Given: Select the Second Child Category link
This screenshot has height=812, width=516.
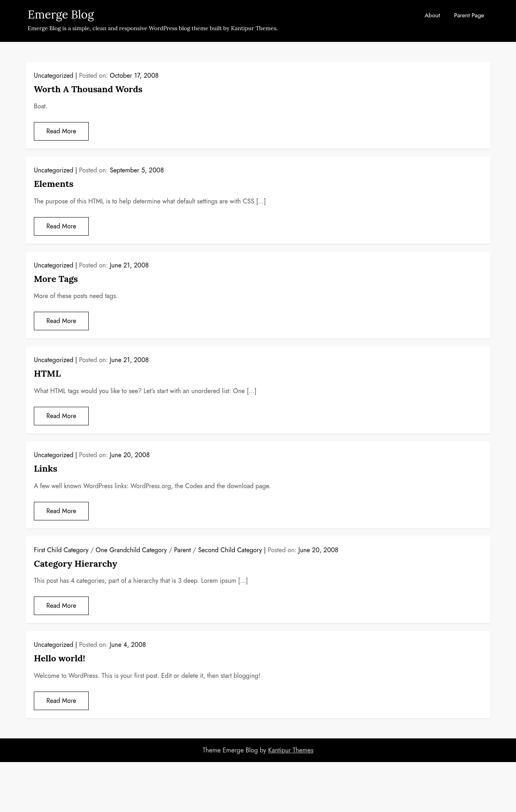Looking at the screenshot, I should [x=230, y=550].
